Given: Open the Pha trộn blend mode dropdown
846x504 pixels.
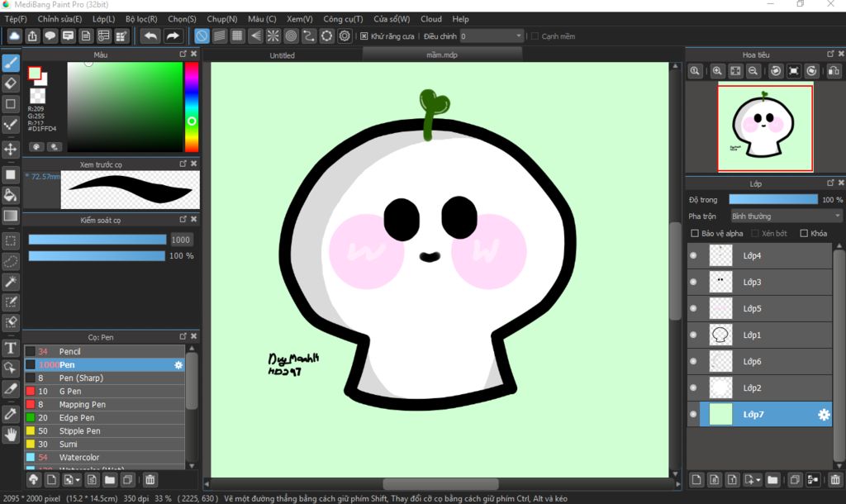Looking at the screenshot, I should point(787,216).
